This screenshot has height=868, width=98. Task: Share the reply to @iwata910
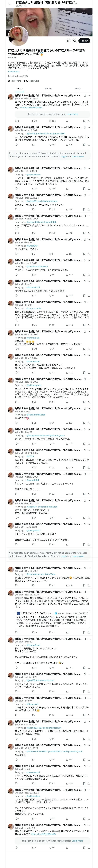89,254
